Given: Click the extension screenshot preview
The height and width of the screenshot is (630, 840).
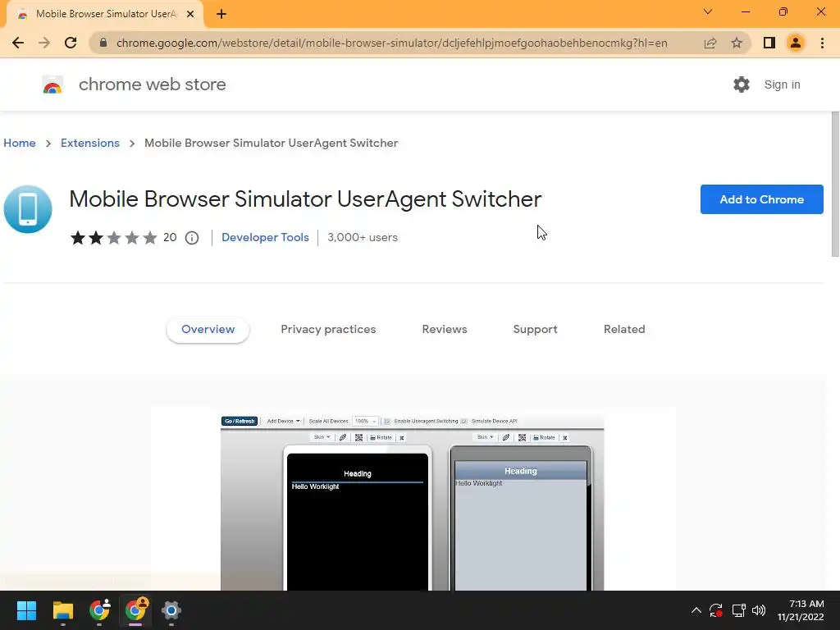Looking at the screenshot, I should [x=413, y=503].
